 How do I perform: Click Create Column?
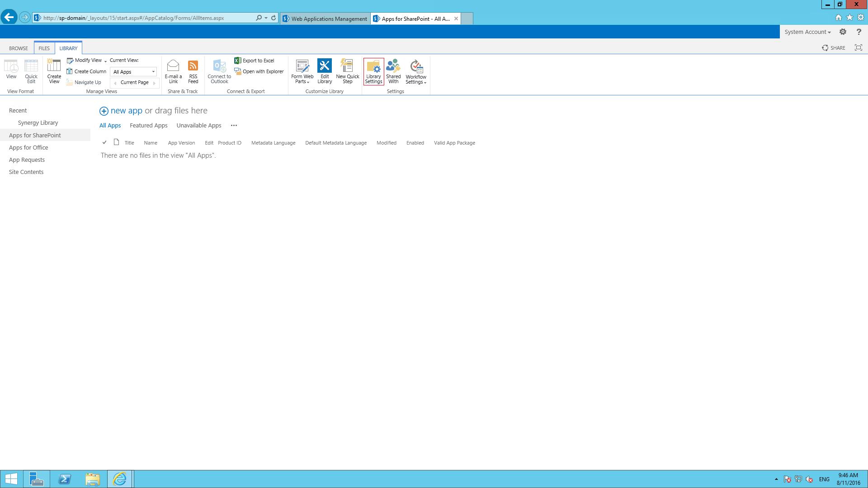pos(86,71)
